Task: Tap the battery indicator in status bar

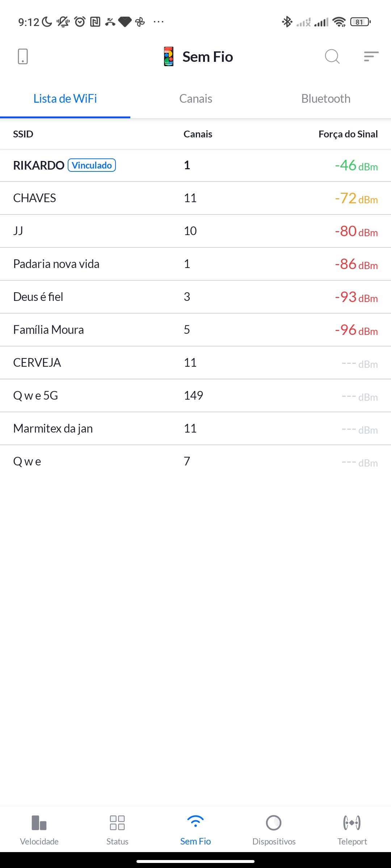Action: point(360,22)
